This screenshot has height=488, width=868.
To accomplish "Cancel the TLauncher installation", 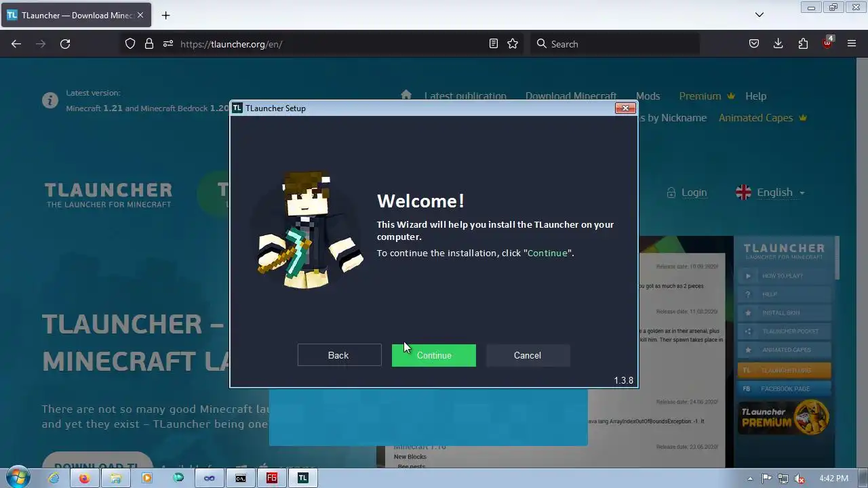I will tap(528, 355).
